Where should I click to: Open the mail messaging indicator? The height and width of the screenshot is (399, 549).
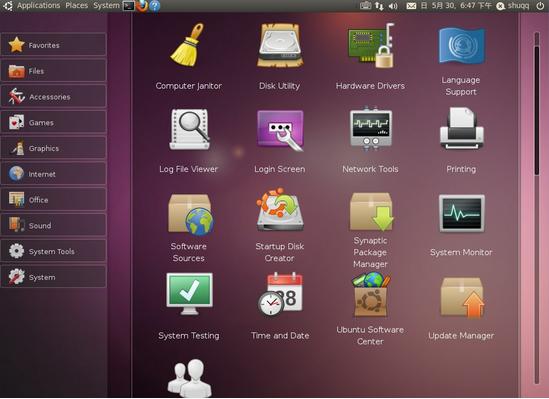coord(411,6)
